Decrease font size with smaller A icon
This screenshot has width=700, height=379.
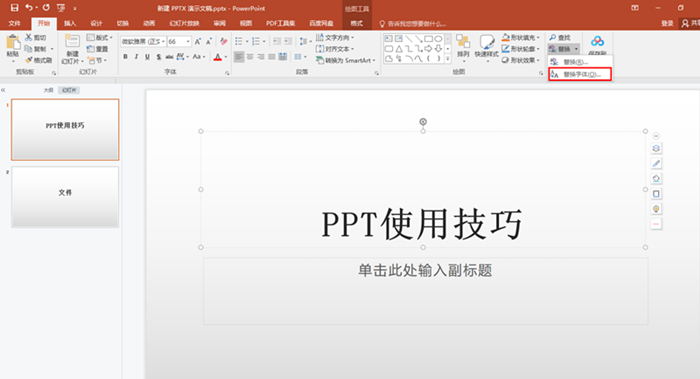coord(208,42)
